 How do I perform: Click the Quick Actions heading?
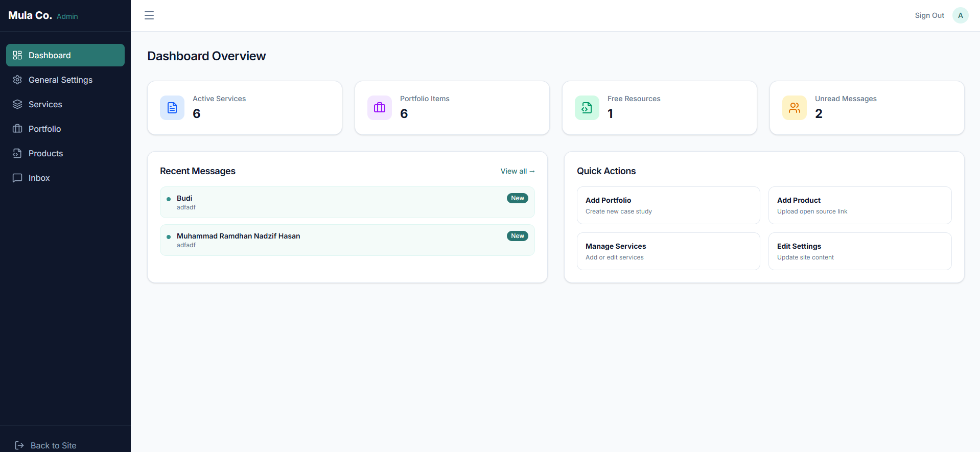606,171
